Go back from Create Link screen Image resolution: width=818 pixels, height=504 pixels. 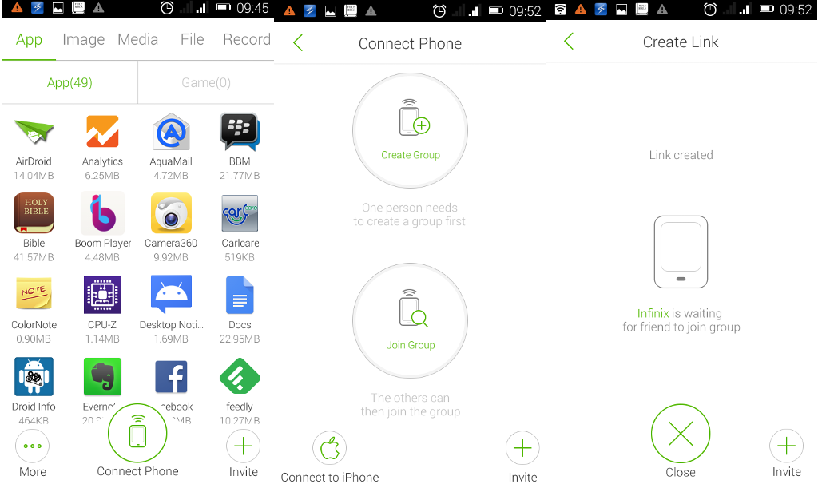(x=569, y=42)
